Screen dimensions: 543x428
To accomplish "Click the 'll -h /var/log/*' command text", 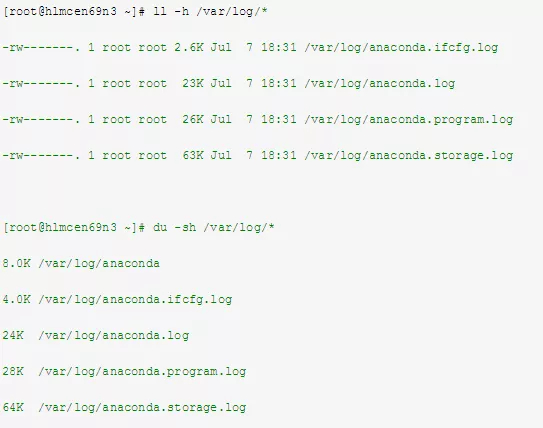I will pyautogui.click(x=210, y=12).
